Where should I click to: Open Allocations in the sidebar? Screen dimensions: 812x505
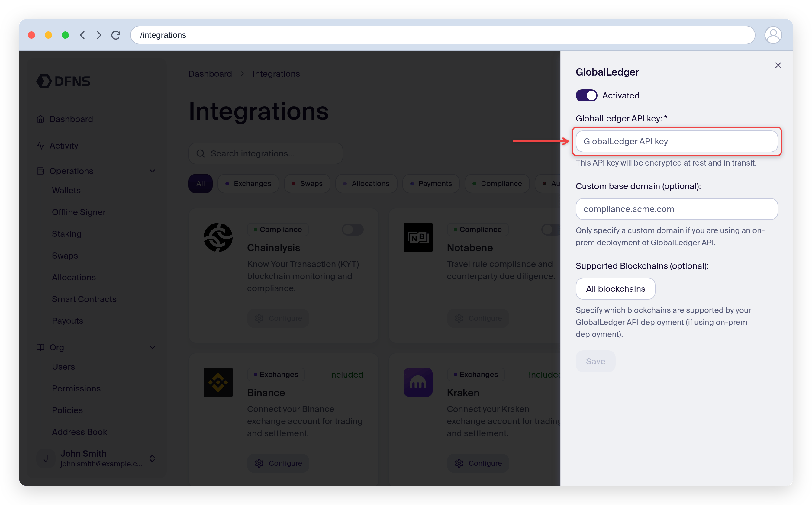pyautogui.click(x=74, y=277)
